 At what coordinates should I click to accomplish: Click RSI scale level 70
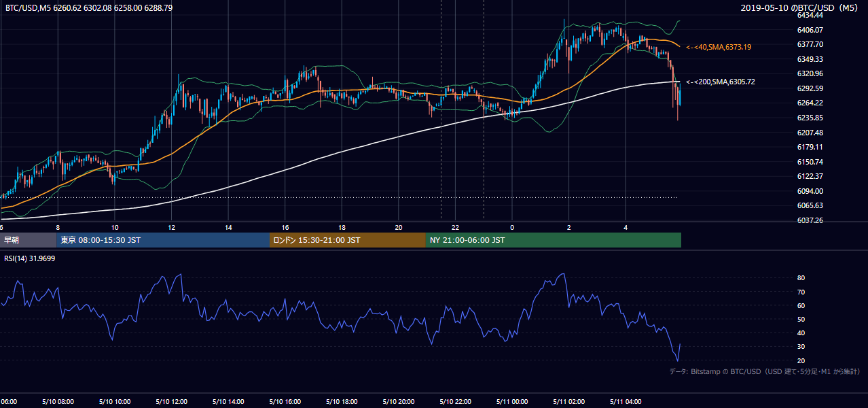tap(801, 292)
